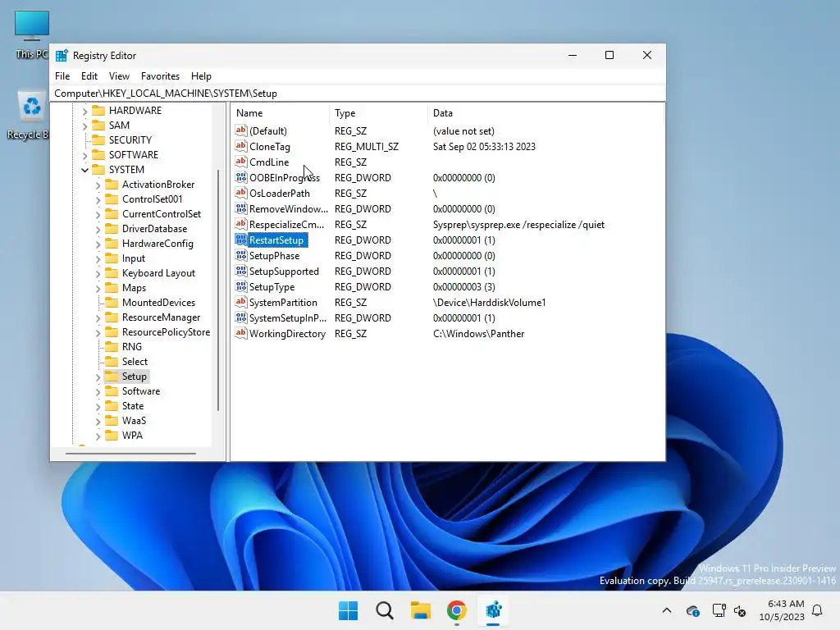Click the C:\Windows\Panther data cell
This screenshot has height=630, width=840.
point(478,333)
